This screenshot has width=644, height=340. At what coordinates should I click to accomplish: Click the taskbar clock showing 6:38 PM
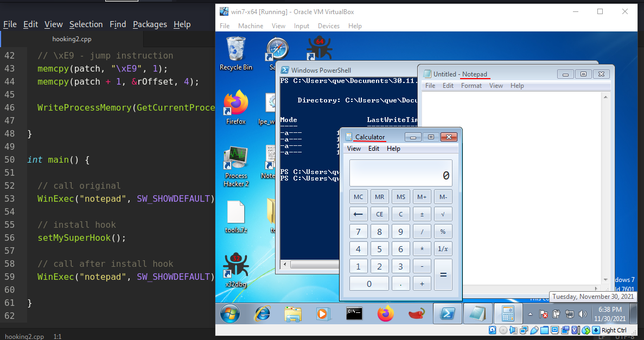click(609, 314)
